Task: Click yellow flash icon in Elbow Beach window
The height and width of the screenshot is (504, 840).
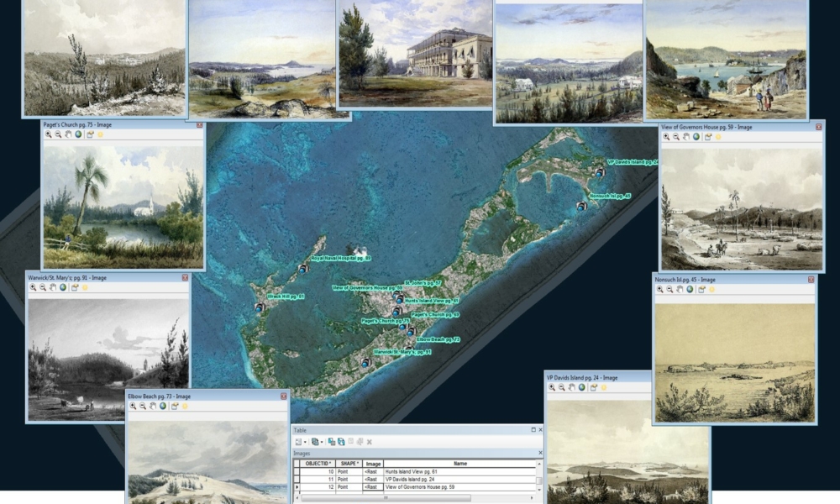Action: point(184,406)
